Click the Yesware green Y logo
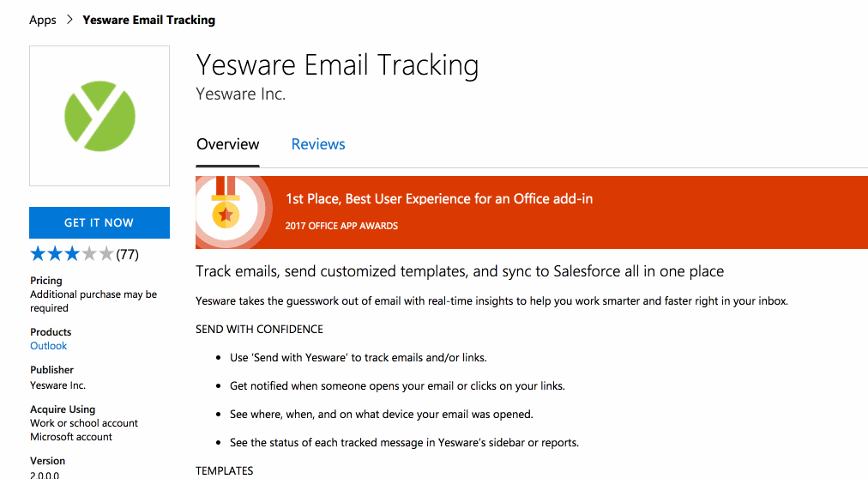Screen dimensions: 868x479 [x=99, y=116]
